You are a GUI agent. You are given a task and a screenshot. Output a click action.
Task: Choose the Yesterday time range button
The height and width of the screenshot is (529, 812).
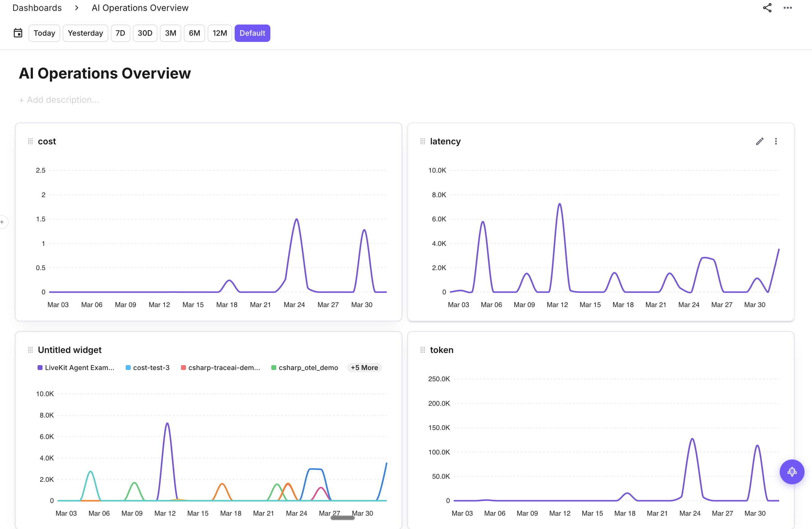pos(85,33)
